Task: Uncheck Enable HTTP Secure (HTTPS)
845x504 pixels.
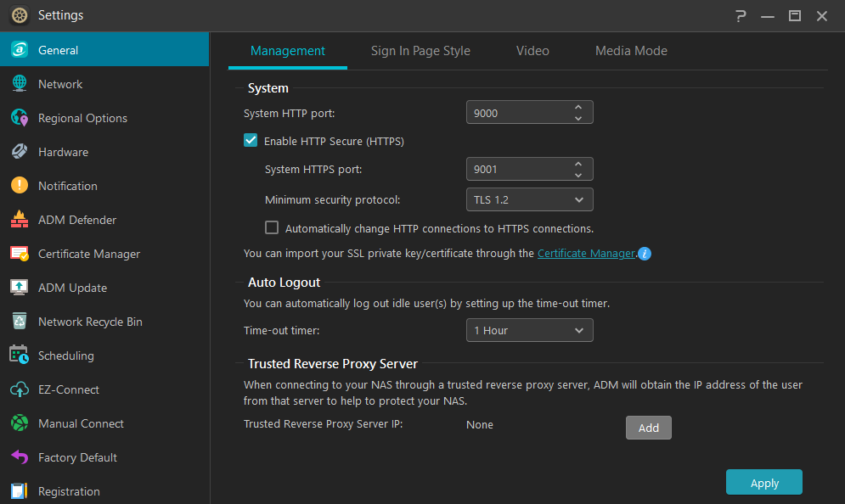Action: (x=251, y=141)
